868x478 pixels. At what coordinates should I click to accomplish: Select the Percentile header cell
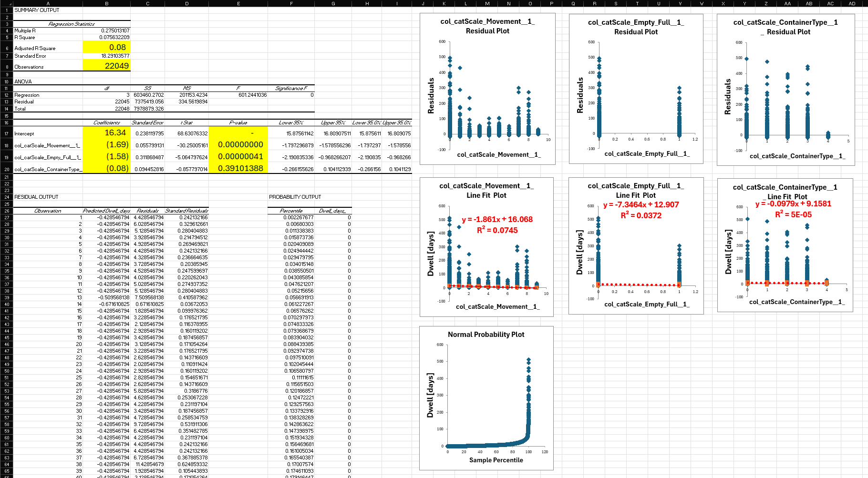click(291, 211)
